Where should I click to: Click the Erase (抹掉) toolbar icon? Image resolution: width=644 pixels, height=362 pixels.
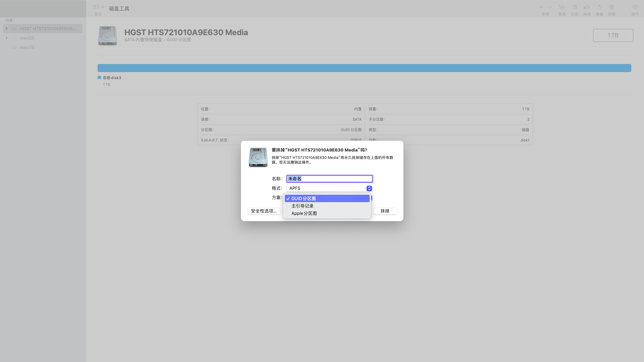[587, 7]
